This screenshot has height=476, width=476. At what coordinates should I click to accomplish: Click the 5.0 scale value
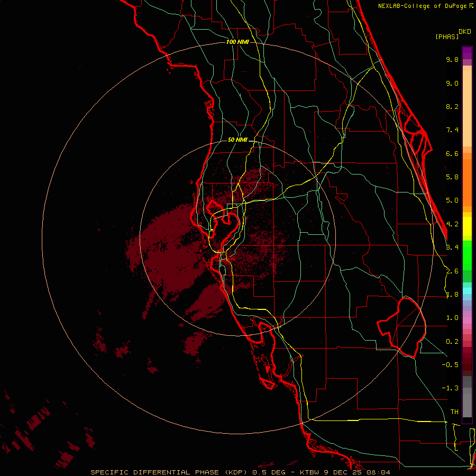[452, 200]
